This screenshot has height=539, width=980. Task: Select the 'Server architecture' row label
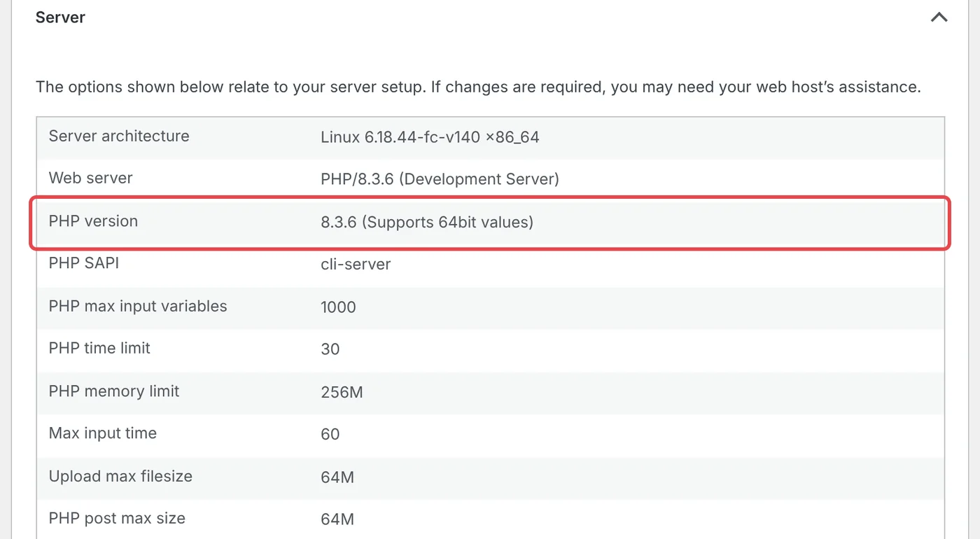tap(119, 136)
